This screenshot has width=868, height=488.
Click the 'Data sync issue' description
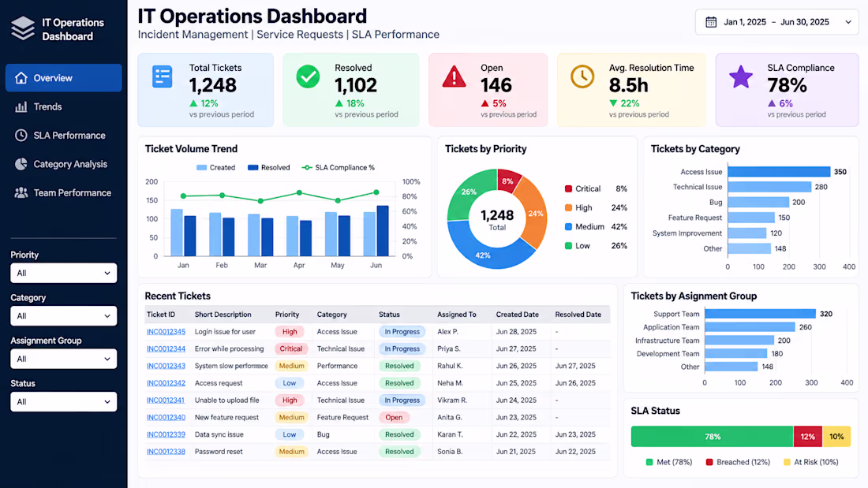[219, 434]
